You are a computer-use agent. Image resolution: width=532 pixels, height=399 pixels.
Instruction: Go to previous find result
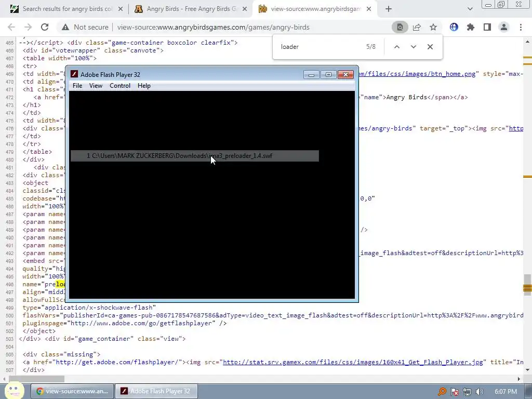tap(396, 47)
